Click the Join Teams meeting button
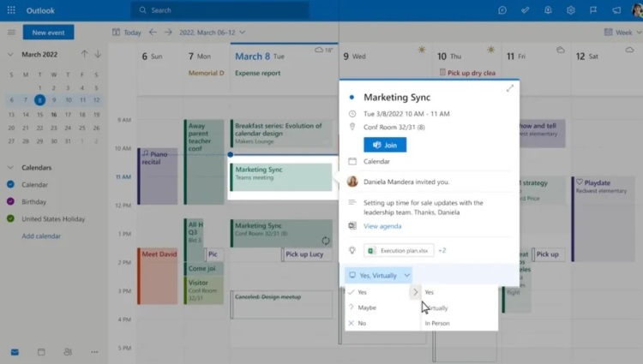 point(384,145)
